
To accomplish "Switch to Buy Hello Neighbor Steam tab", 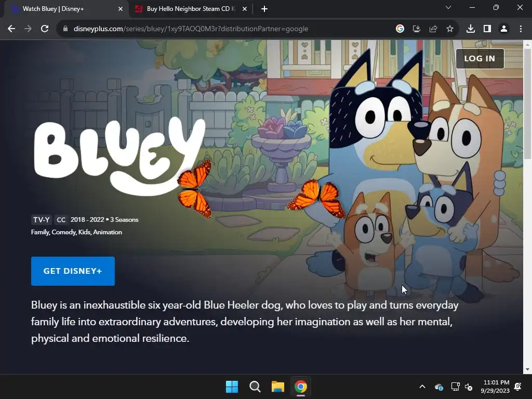I will [x=191, y=9].
